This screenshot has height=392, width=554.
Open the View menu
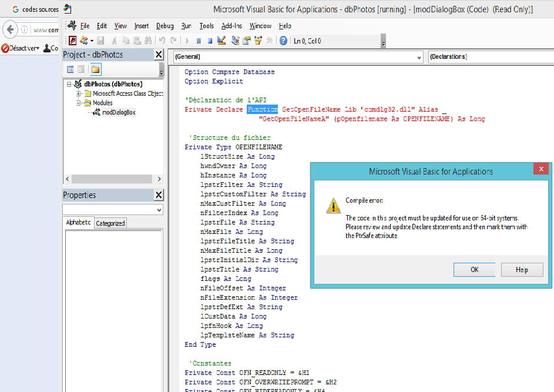click(120, 26)
